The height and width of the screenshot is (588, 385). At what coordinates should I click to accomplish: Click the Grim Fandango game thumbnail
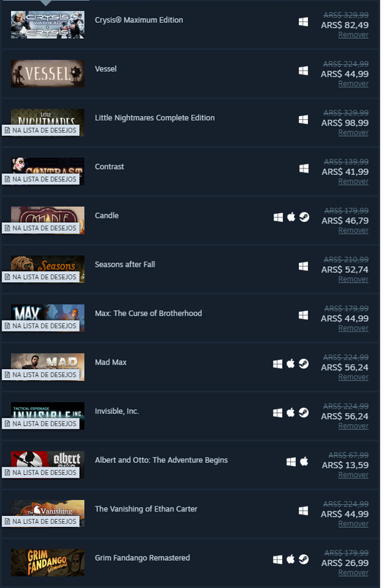coord(48,562)
